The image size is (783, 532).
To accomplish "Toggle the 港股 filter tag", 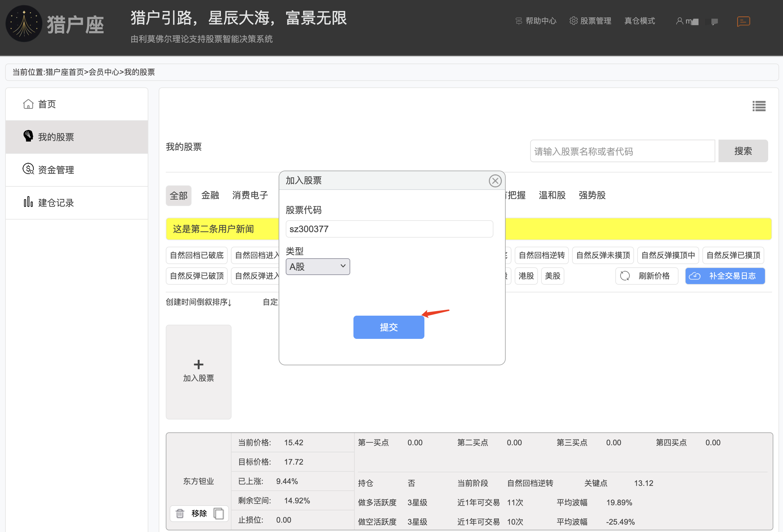I will 526,276.
